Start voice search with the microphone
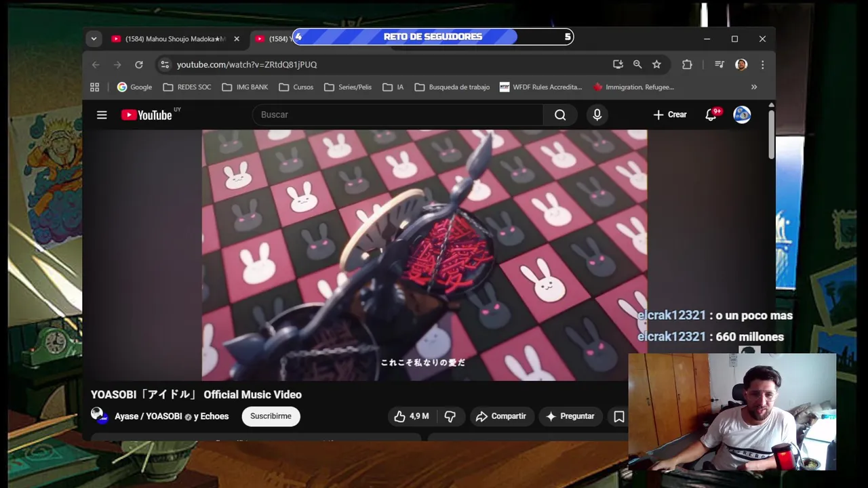Image resolution: width=868 pixels, height=488 pixels. click(x=597, y=115)
